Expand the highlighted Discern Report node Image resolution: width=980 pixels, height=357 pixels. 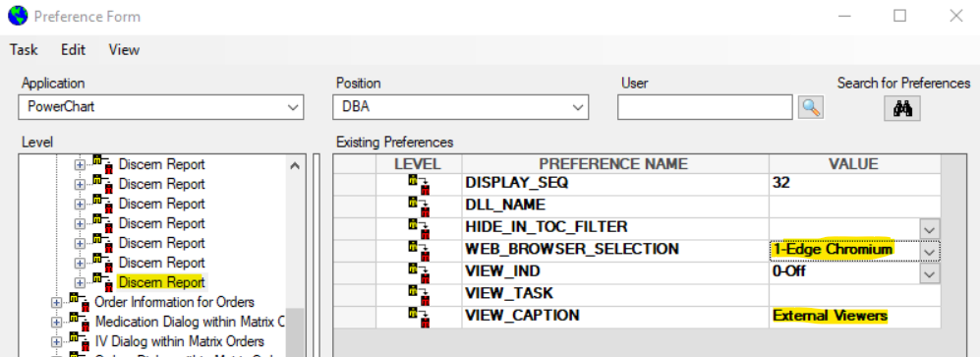80,282
